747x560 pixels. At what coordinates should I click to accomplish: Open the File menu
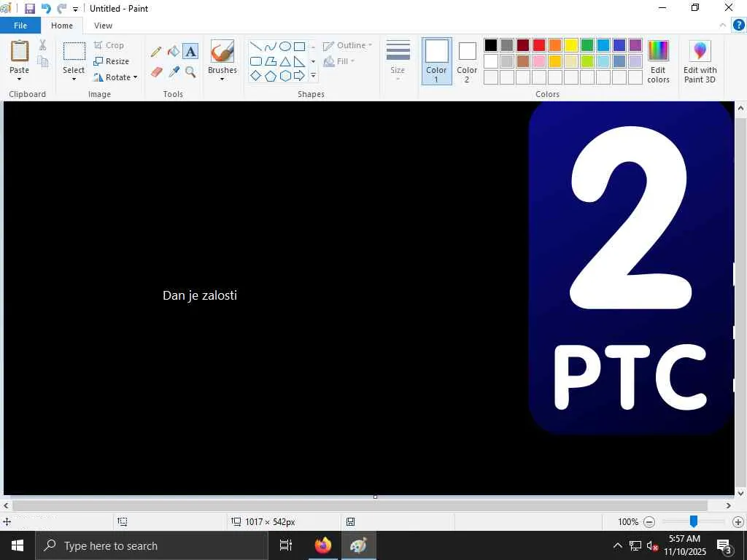pos(20,26)
